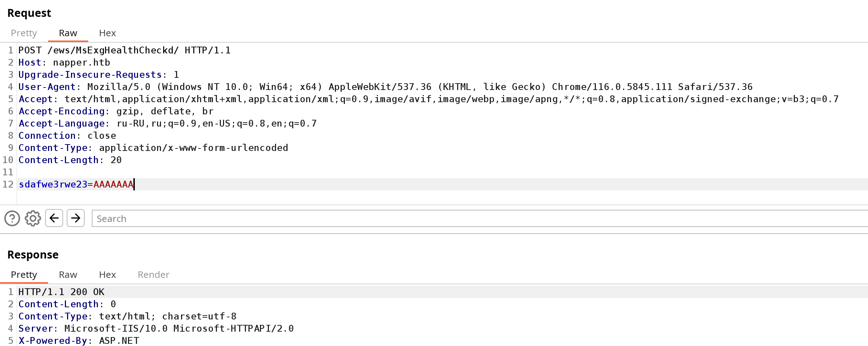Click the X-Powered-By ASP.NET response header
868x346 pixels.
(79, 341)
